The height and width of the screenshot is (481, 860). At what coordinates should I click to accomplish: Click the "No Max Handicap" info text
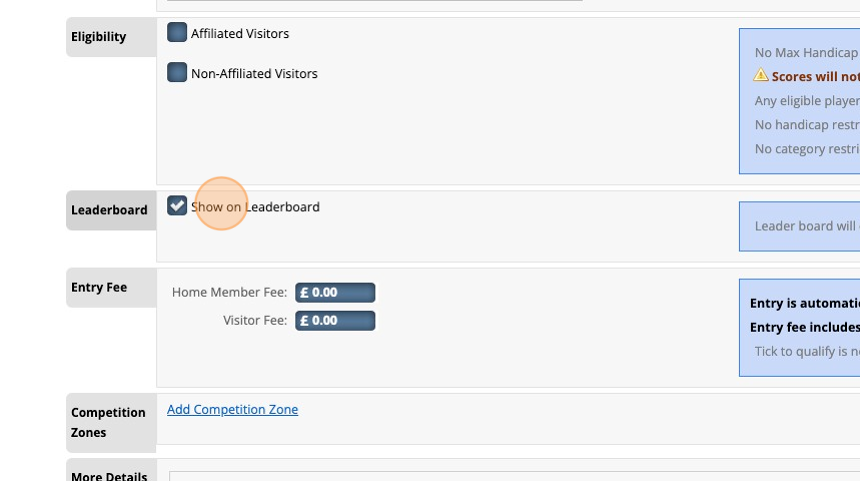click(806, 52)
